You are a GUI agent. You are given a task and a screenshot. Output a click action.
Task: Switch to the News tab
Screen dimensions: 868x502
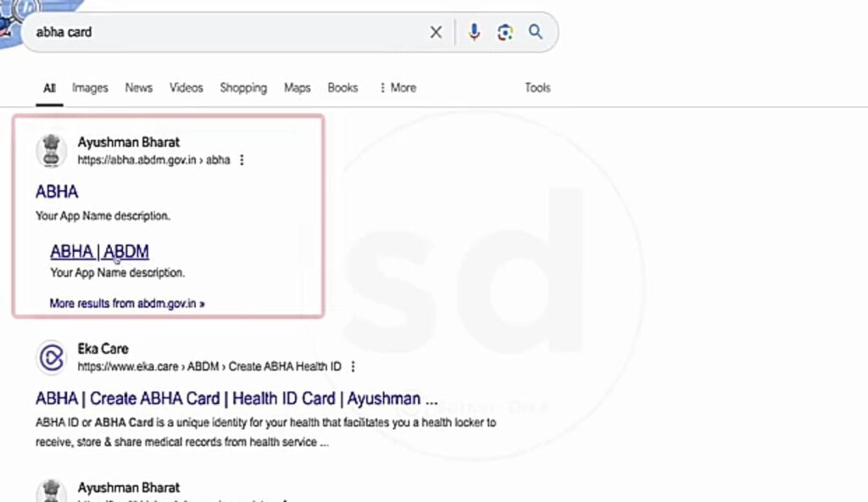point(138,87)
